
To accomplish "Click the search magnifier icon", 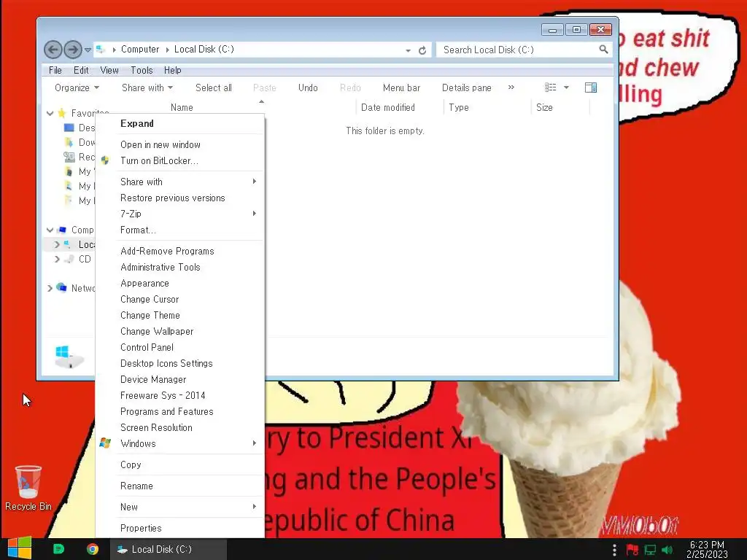I will 603,50.
